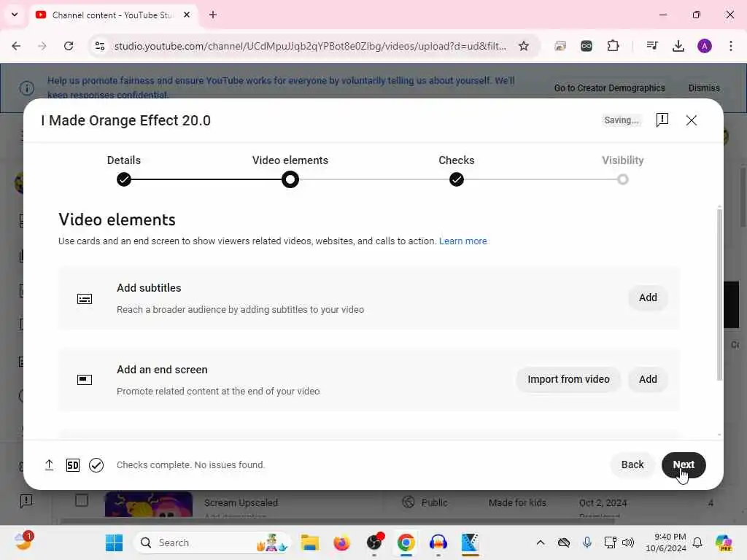Click the browser forward arrow
This screenshot has width=747, height=560.
pyautogui.click(x=42, y=46)
